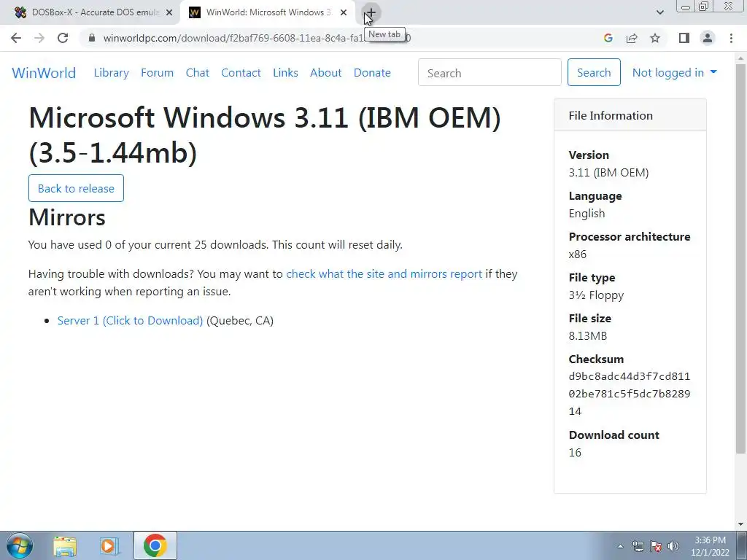Click the share page icon

coord(632,38)
